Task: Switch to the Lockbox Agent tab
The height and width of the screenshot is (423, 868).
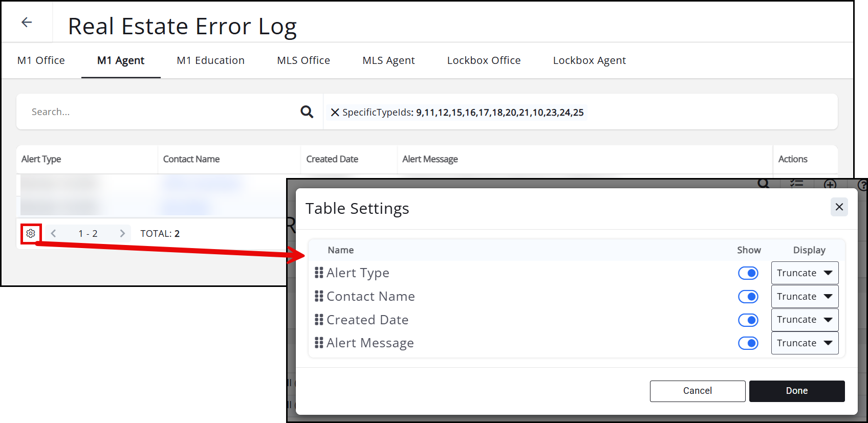Action: (590, 60)
